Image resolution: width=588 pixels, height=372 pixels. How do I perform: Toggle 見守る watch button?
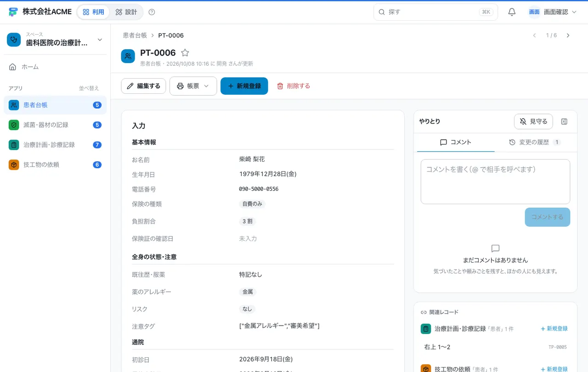point(533,121)
